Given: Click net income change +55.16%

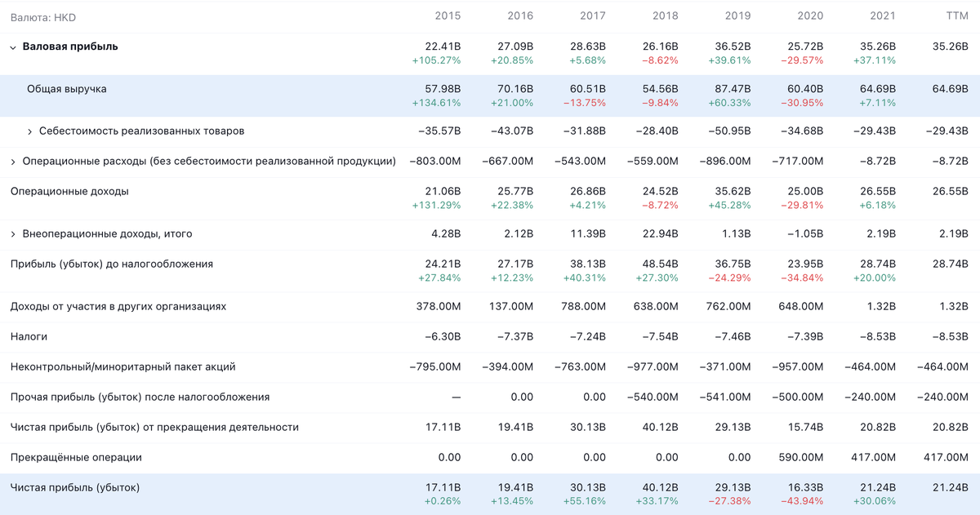Looking at the screenshot, I should (x=586, y=502).
